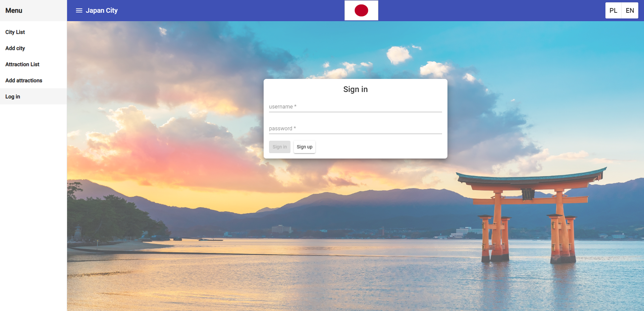Go to Attraction List
The image size is (644, 311).
34,64
